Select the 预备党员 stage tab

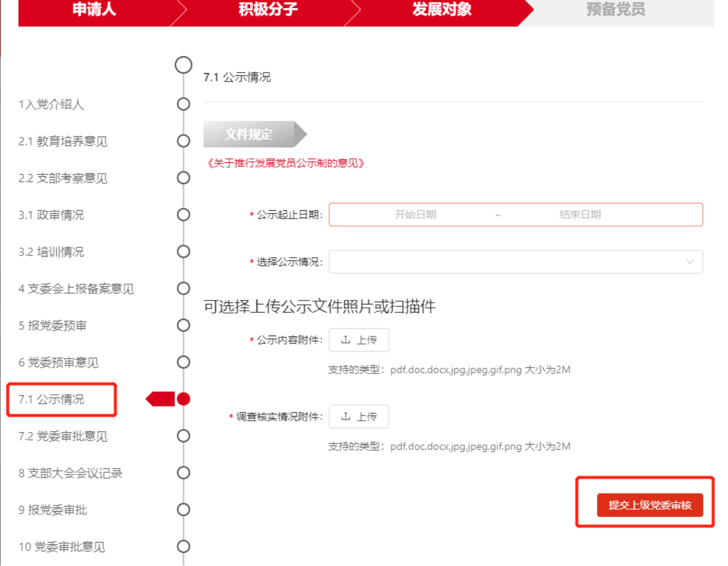click(x=615, y=10)
